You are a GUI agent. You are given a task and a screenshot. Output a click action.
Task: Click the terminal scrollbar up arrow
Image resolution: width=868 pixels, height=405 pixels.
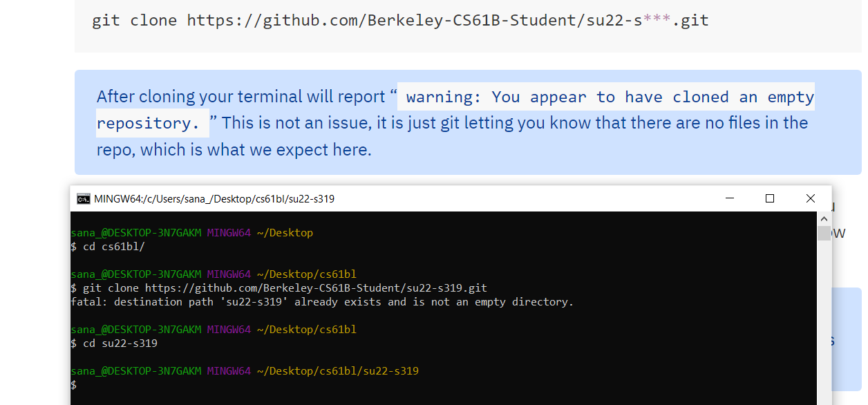[823, 218]
